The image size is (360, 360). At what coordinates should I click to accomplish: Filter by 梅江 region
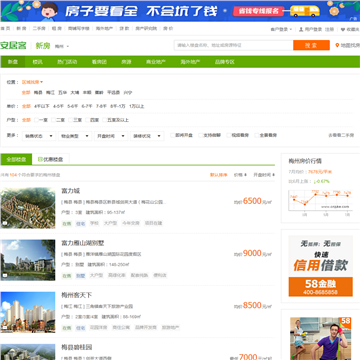coord(50,93)
